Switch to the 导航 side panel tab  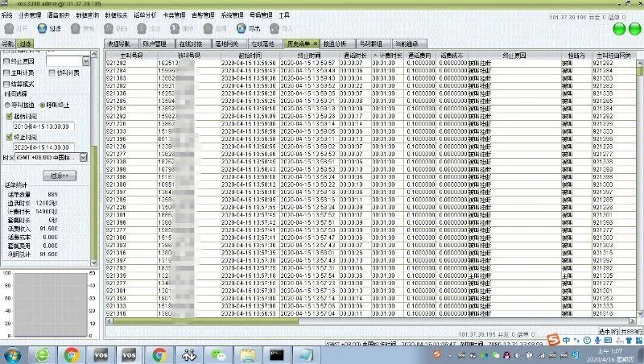point(8,43)
